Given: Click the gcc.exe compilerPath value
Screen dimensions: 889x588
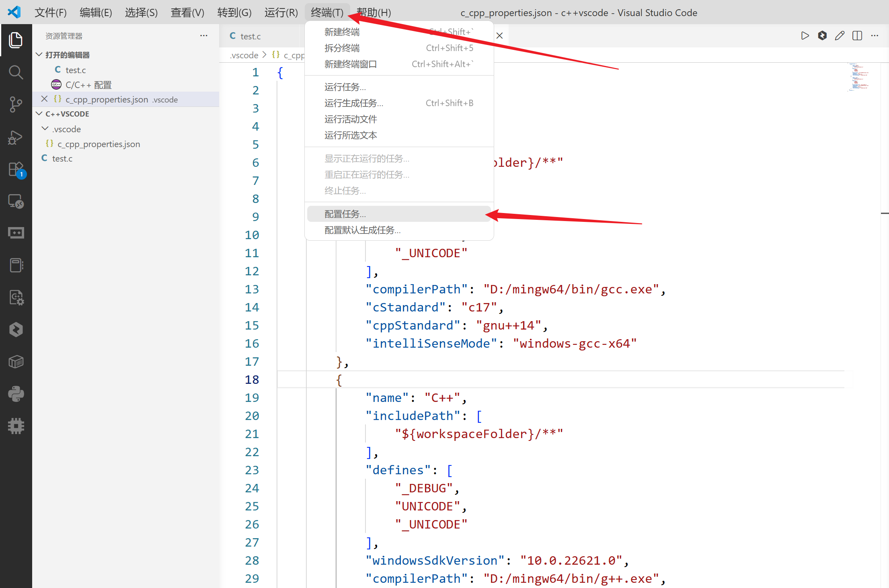Looking at the screenshot, I should pos(571,289).
